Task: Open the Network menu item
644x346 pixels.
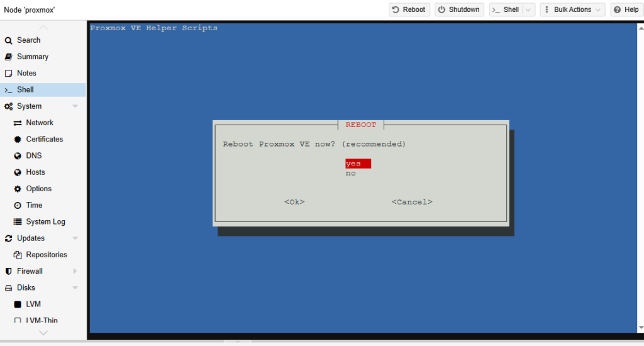Action: (x=40, y=123)
